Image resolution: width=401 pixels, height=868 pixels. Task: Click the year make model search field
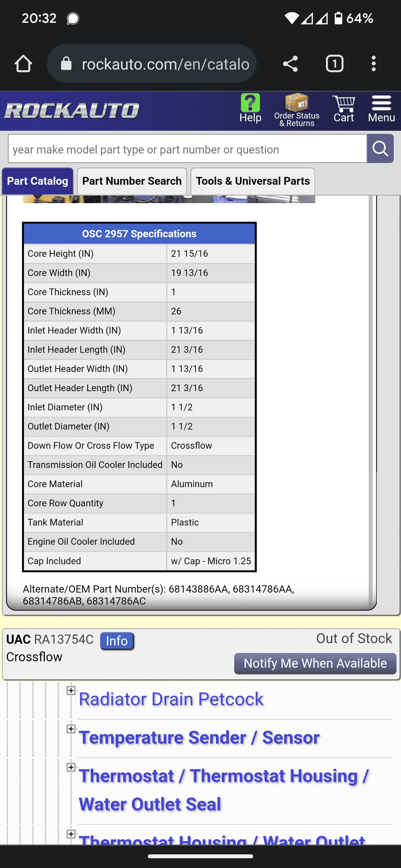[x=188, y=149]
